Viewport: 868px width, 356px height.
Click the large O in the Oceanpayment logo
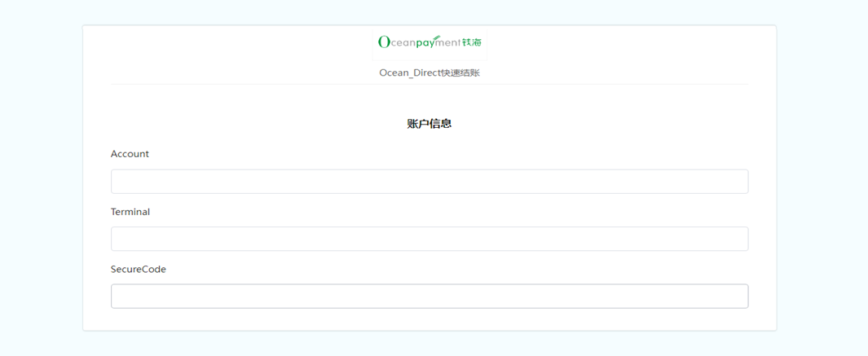tap(384, 42)
